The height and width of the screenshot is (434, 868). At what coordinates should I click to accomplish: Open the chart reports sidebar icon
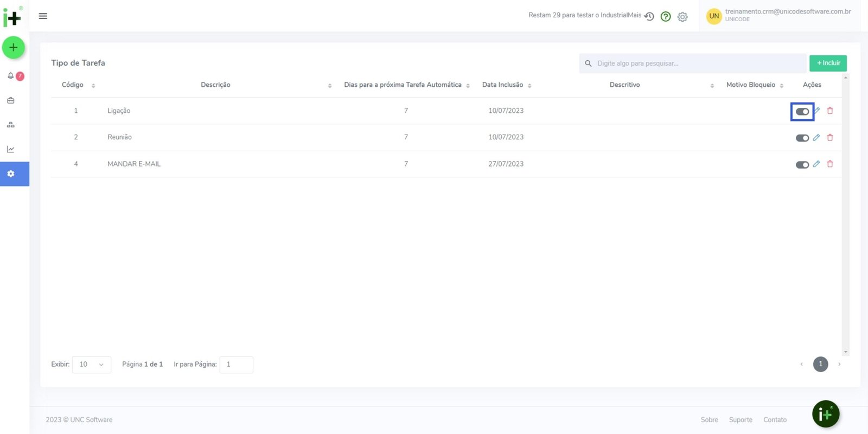point(11,149)
